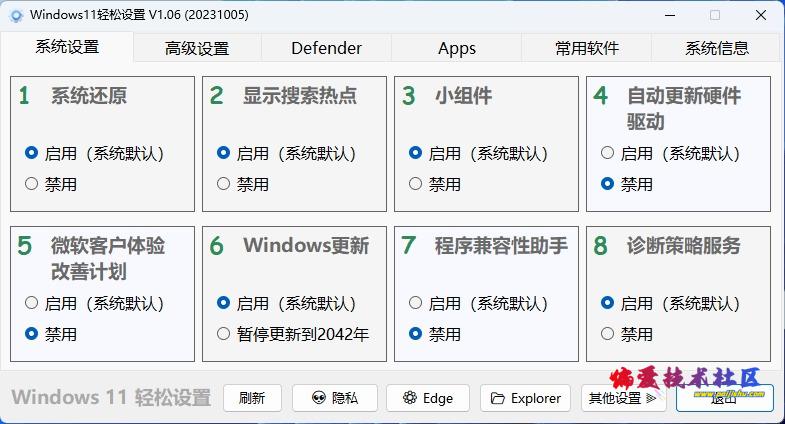Go to the Apps tab
This screenshot has width=785, height=424.
point(457,48)
